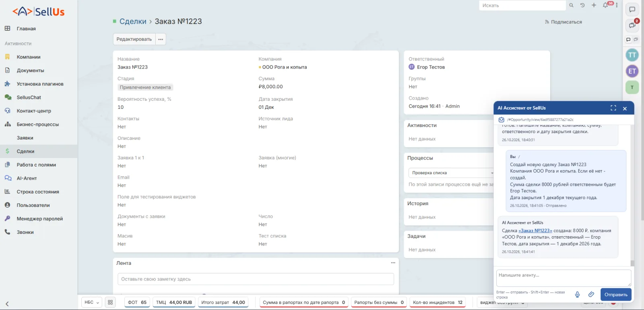Viewport: 644px width, 310px height.
Task: Click the Напишите агенту message field
Action: pos(563,278)
